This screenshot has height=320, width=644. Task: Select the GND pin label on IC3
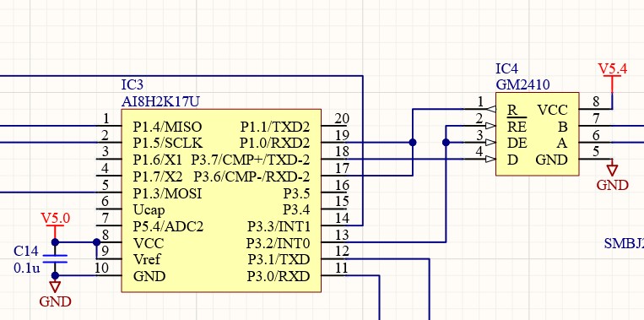tap(149, 276)
